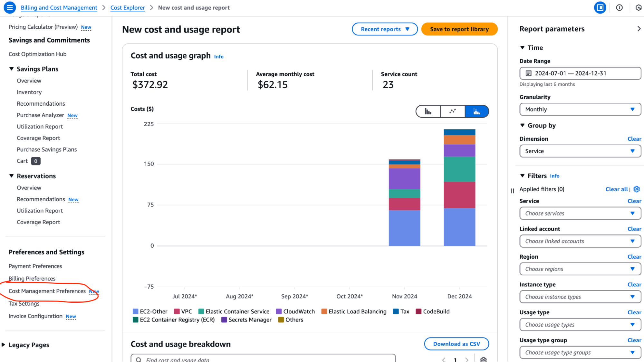The width and height of the screenshot is (644, 362).
Task: Click the hexagon settings icon in header
Action: 639,7
